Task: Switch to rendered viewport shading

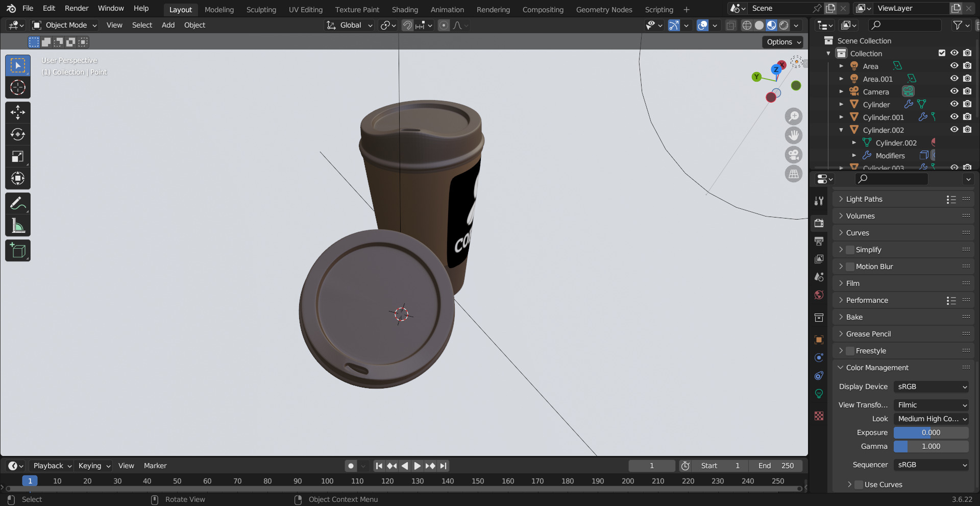Action: click(x=784, y=25)
